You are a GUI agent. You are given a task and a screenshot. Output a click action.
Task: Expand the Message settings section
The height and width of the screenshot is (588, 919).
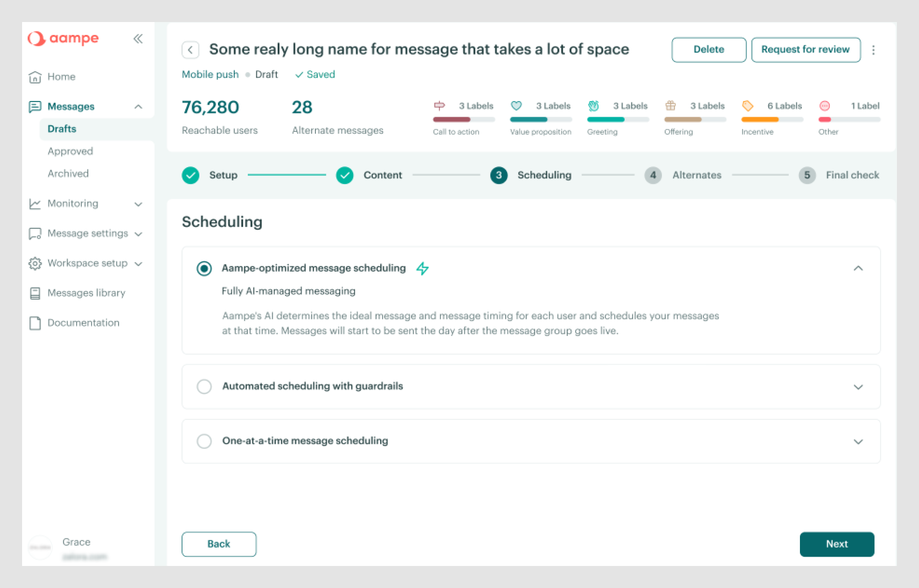click(138, 234)
